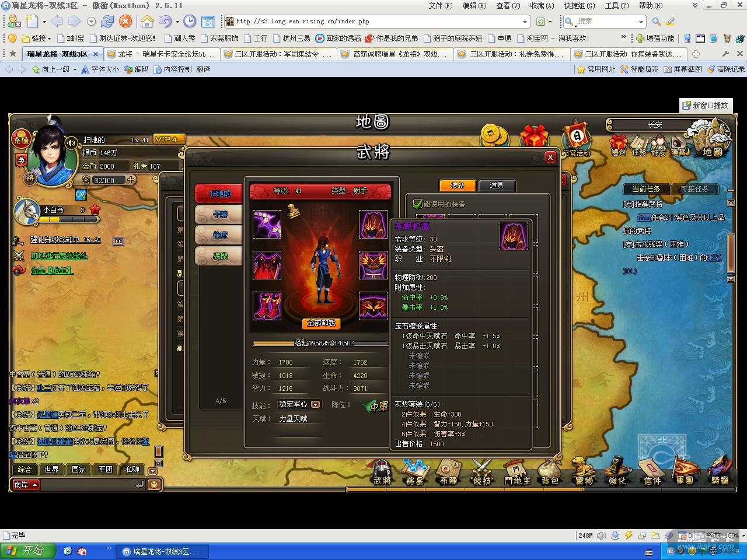The width and height of the screenshot is (747, 560).
Task: Switch to the 可接任务 available quests tab
Action: pos(694,189)
